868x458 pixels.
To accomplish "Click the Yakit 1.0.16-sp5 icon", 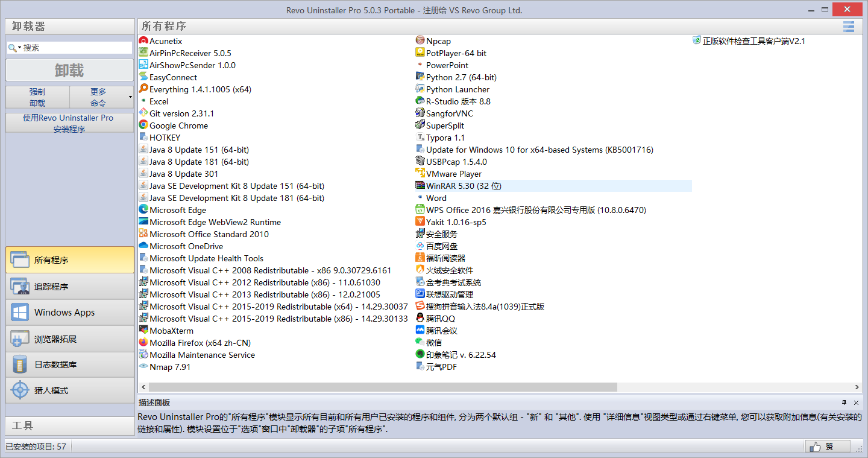I will click(x=420, y=222).
